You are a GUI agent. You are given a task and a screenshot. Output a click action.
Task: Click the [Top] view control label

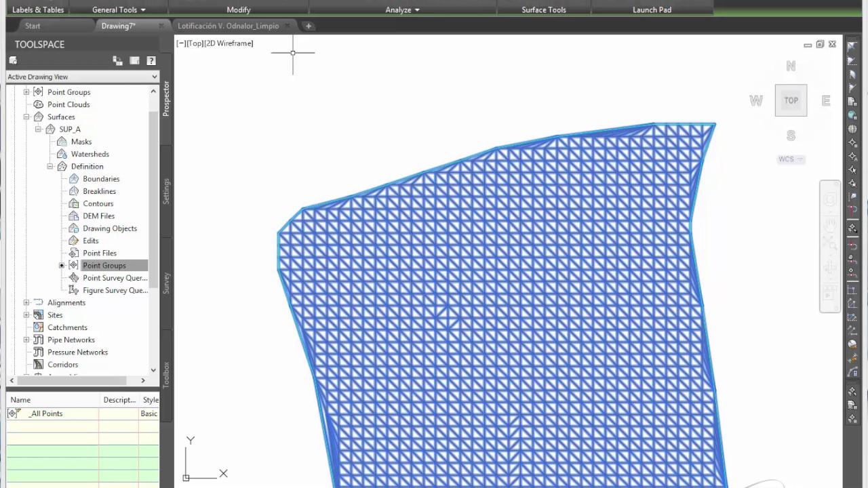click(195, 43)
